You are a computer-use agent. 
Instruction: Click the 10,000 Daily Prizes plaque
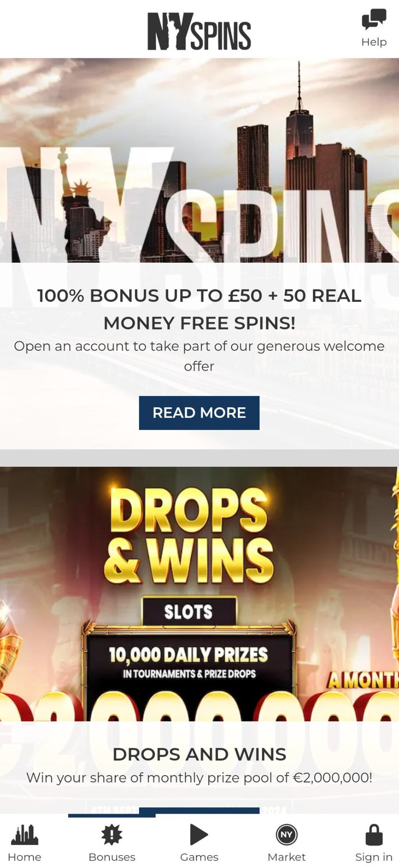[x=188, y=662]
